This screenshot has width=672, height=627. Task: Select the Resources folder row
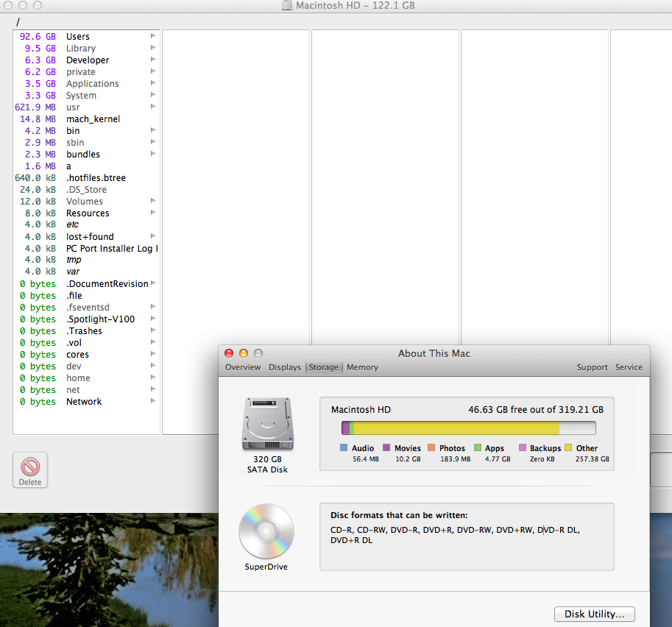(x=87, y=213)
